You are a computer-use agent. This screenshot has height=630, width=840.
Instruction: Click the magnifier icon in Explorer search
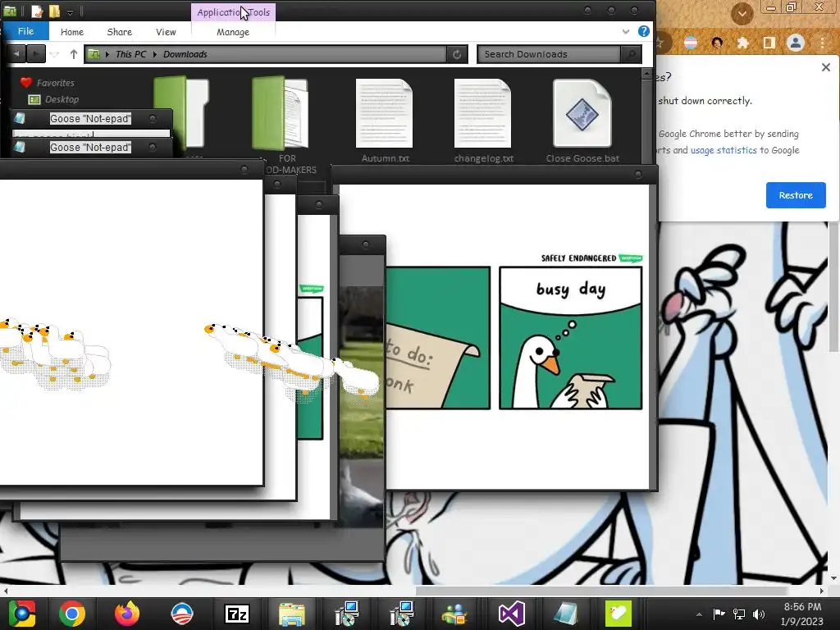(631, 54)
